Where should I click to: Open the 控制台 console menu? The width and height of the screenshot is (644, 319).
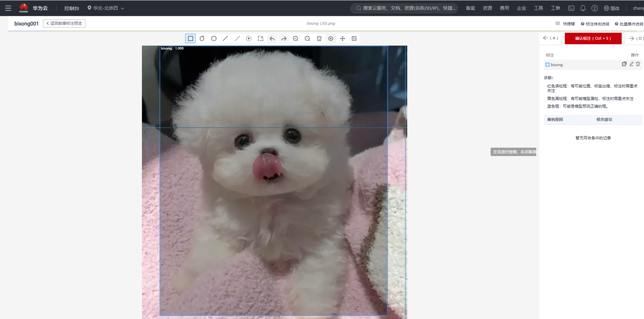[71, 8]
